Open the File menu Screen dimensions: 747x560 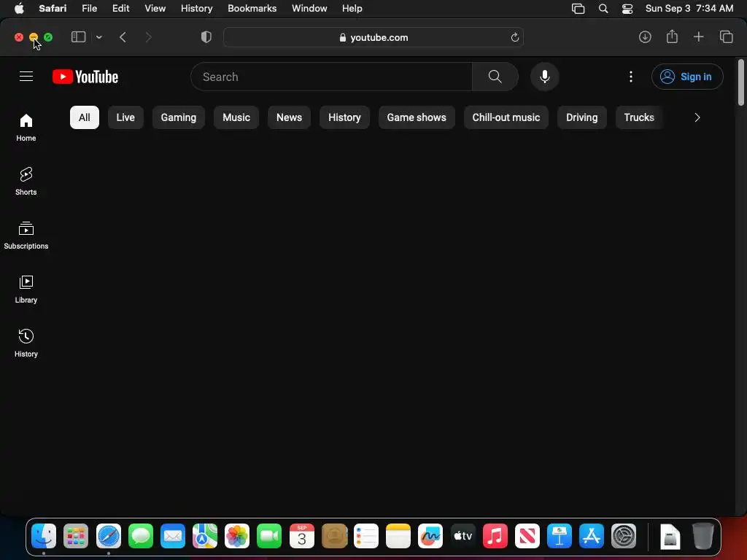pos(89,9)
